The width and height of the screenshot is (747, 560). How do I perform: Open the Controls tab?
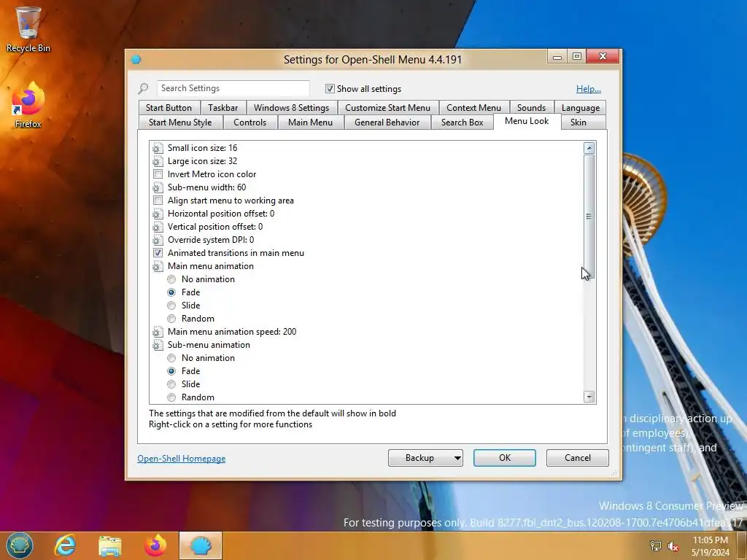249,122
